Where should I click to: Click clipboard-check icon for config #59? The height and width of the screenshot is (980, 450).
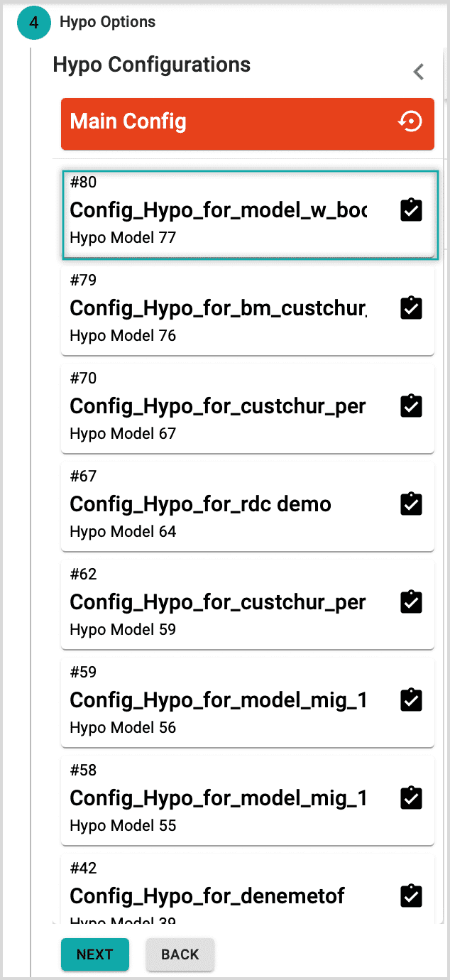pos(412,699)
